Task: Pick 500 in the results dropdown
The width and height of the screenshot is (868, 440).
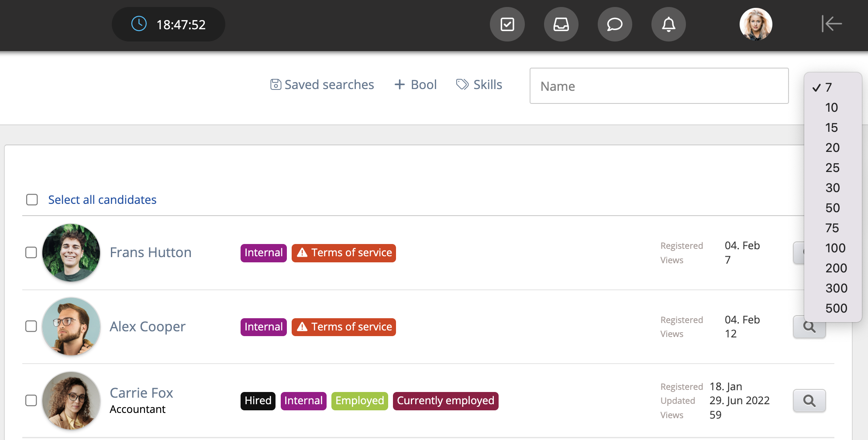Action: (x=836, y=308)
